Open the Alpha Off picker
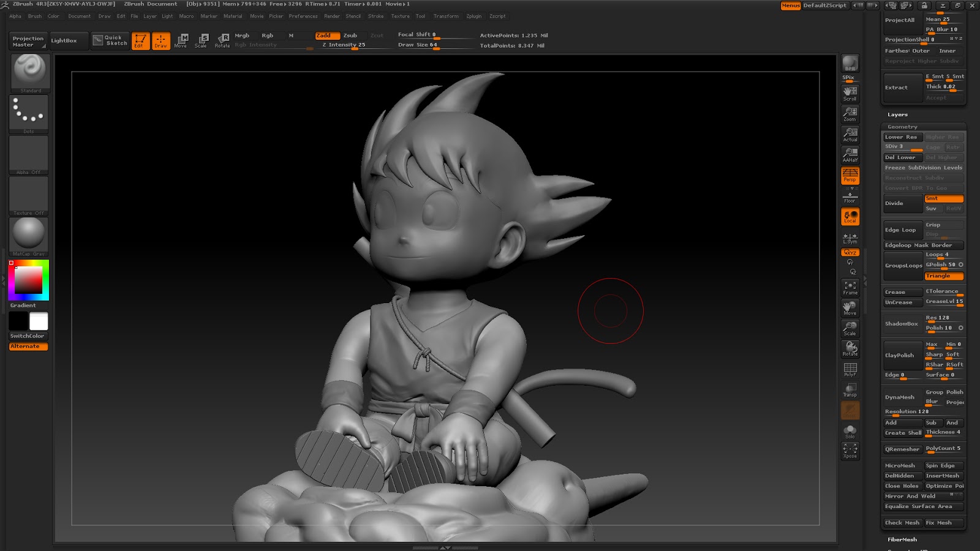This screenshot has height=551, width=980. point(29,155)
